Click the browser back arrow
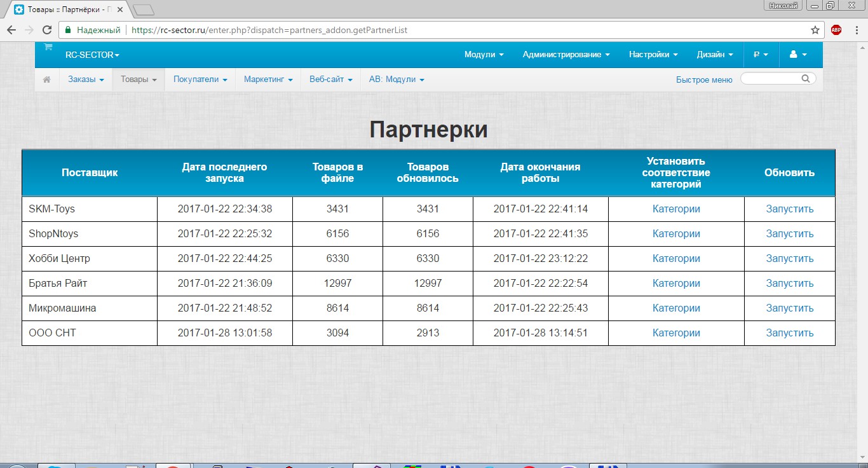Screen dimensions: 868x468 11,30
